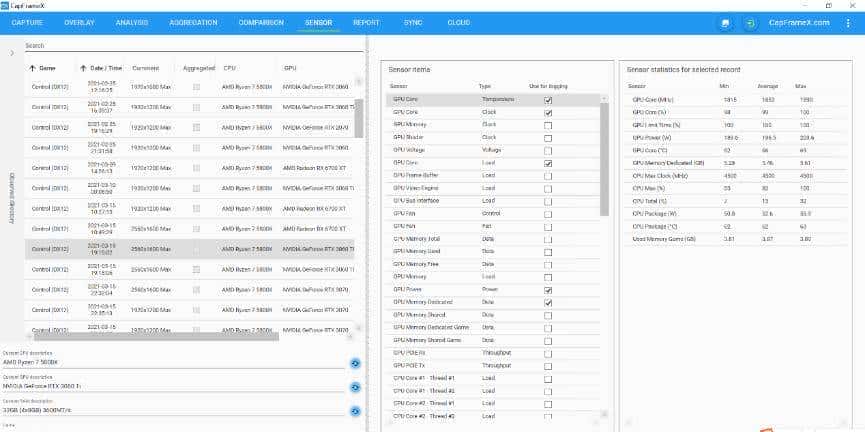Select the CPU Max Clock (MHz) statistics row

coord(735,176)
